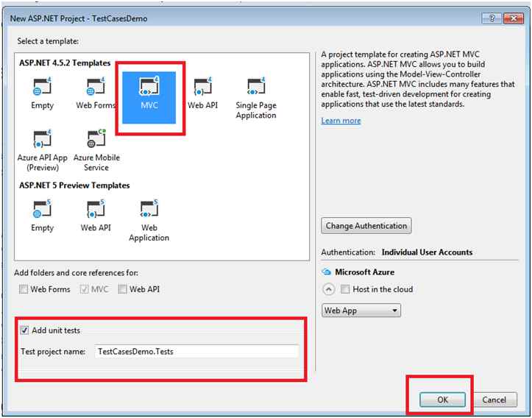
Task: Toggle the MVC core references checkbox
Action: [x=85, y=289]
